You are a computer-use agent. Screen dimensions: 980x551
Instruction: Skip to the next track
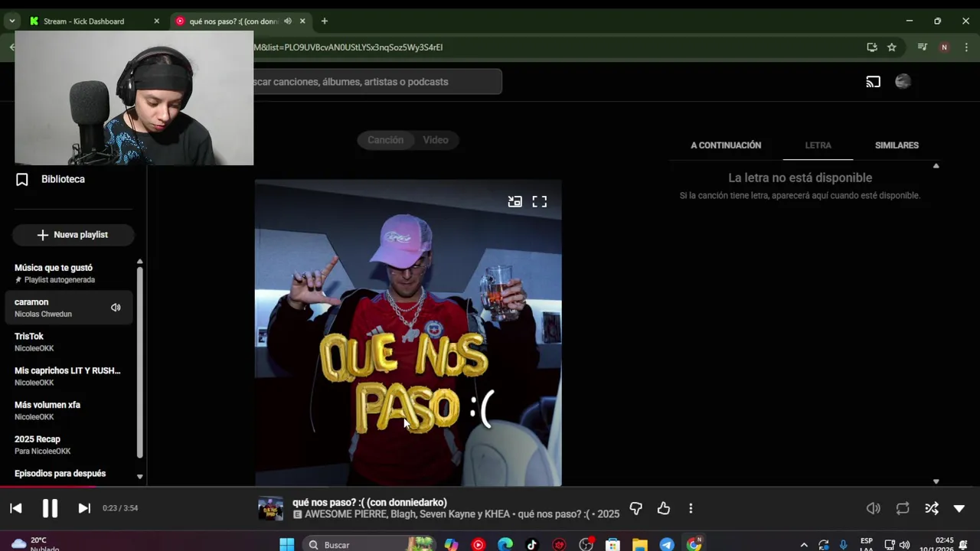pos(84,508)
